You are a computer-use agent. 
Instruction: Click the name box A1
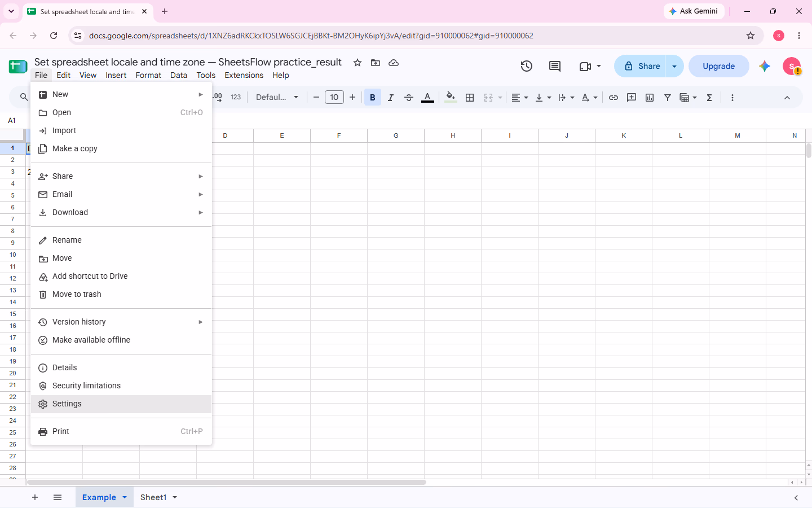click(12, 120)
